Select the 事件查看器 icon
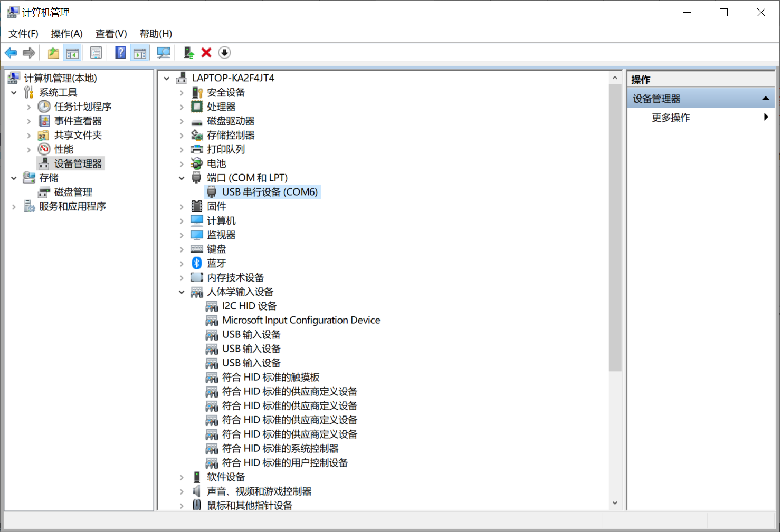The width and height of the screenshot is (780, 532). 44,121
